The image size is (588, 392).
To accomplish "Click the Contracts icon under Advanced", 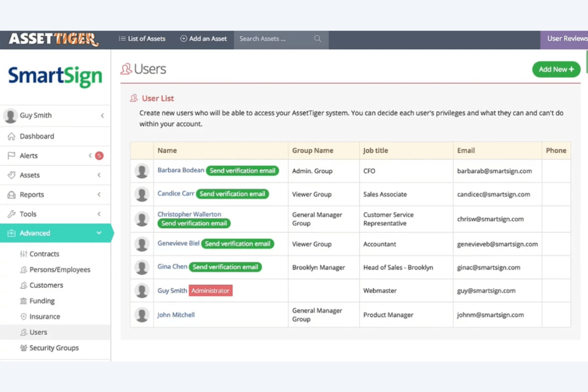I will coord(24,253).
